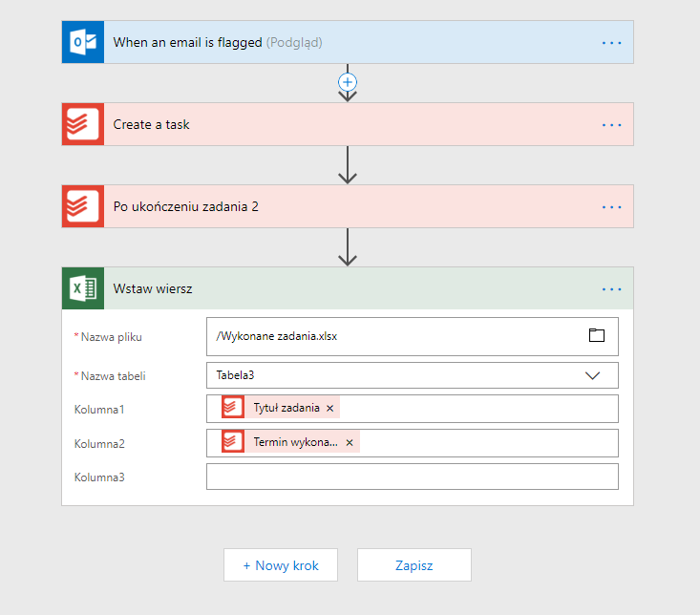Click the Todoist icon in the Tytuł zadania token
Image resolution: width=700 pixels, height=615 pixels.
(233, 407)
